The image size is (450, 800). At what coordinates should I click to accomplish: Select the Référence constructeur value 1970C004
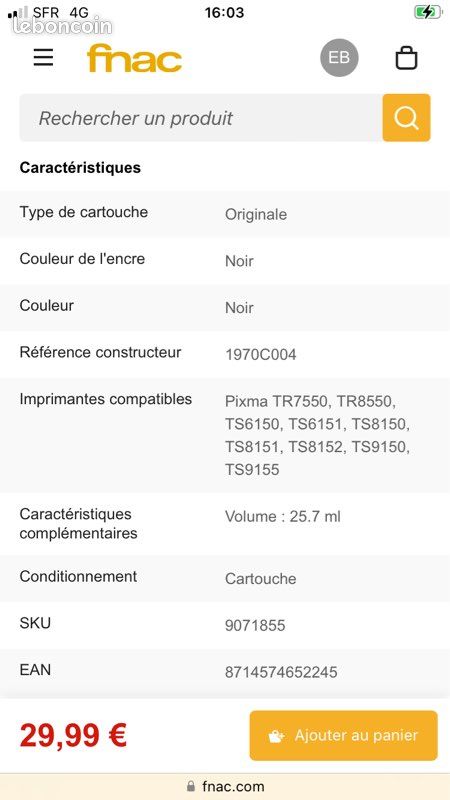(x=261, y=355)
